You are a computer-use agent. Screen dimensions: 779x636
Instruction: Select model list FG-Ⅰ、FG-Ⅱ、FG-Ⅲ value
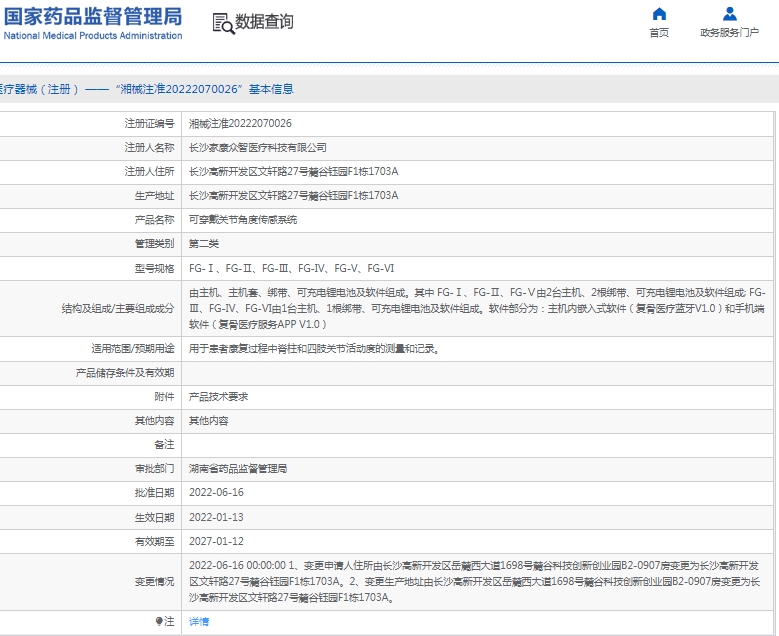pos(292,268)
